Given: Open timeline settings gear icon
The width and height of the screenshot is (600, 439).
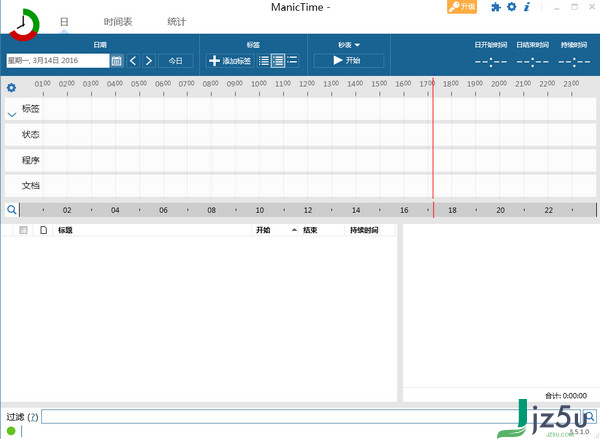Looking at the screenshot, I should (11, 88).
